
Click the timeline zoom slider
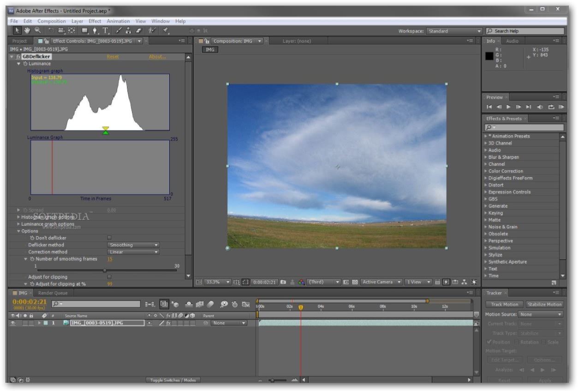coord(272,380)
